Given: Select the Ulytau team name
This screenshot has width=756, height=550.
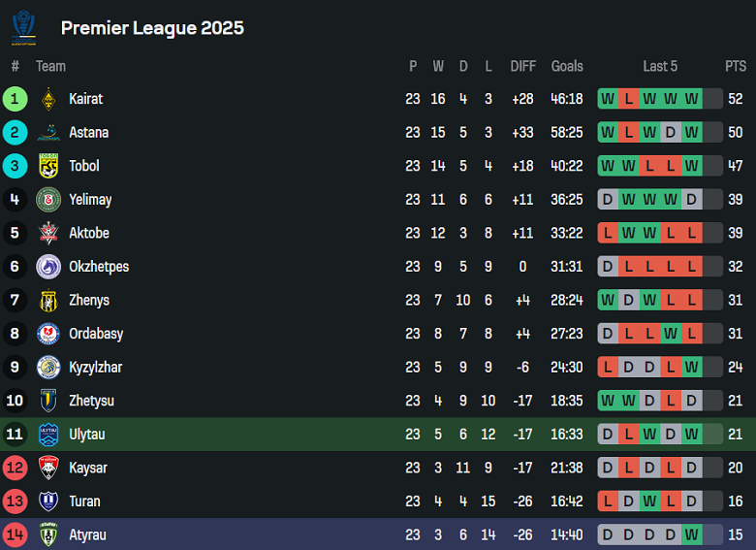Looking at the screenshot, I should 87,435.
